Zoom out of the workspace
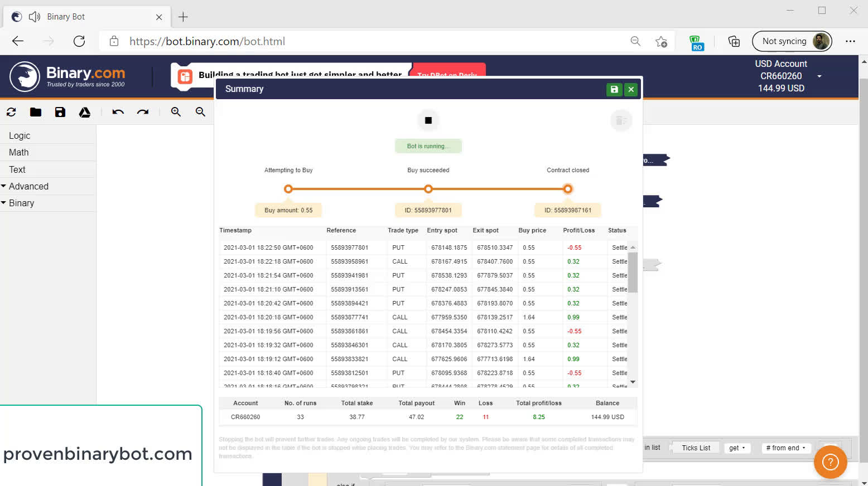Image resolution: width=868 pixels, height=486 pixels. point(200,112)
